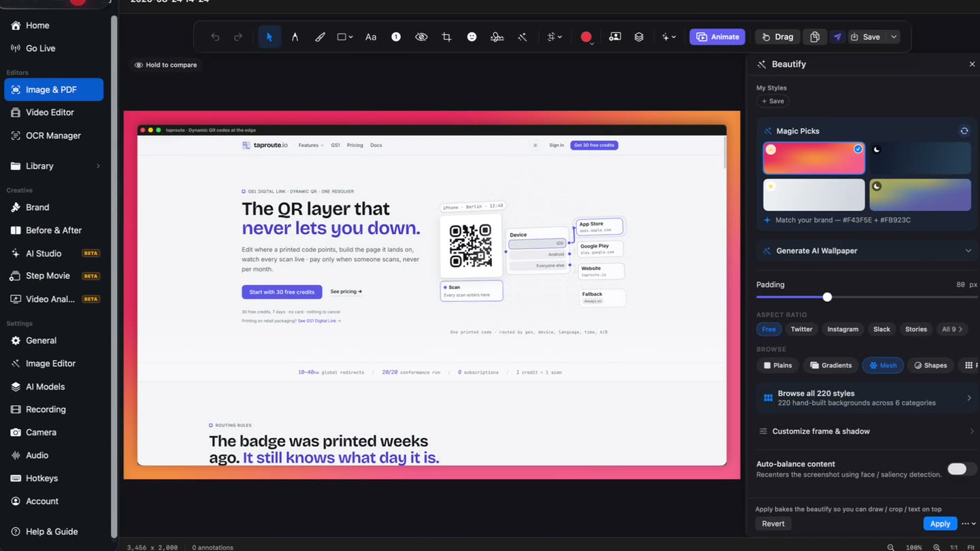980x551 pixels.
Task: Select the pen arrow tool
Action: pos(295,37)
